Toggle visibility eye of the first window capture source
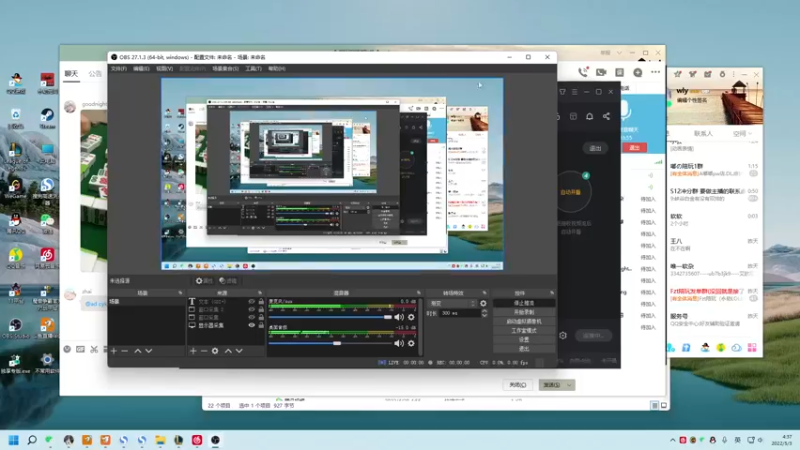This screenshot has height=450, width=800. [252, 309]
